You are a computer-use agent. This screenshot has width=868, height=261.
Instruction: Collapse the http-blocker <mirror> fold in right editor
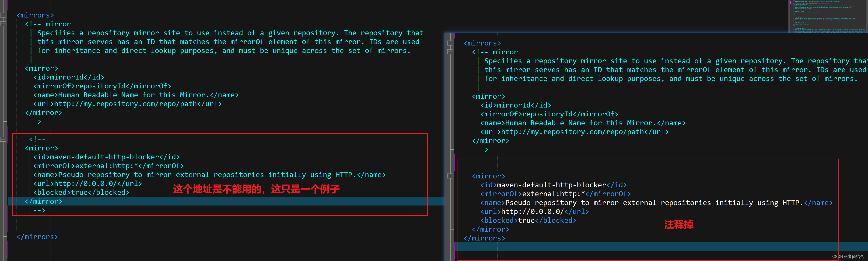point(450,176)
